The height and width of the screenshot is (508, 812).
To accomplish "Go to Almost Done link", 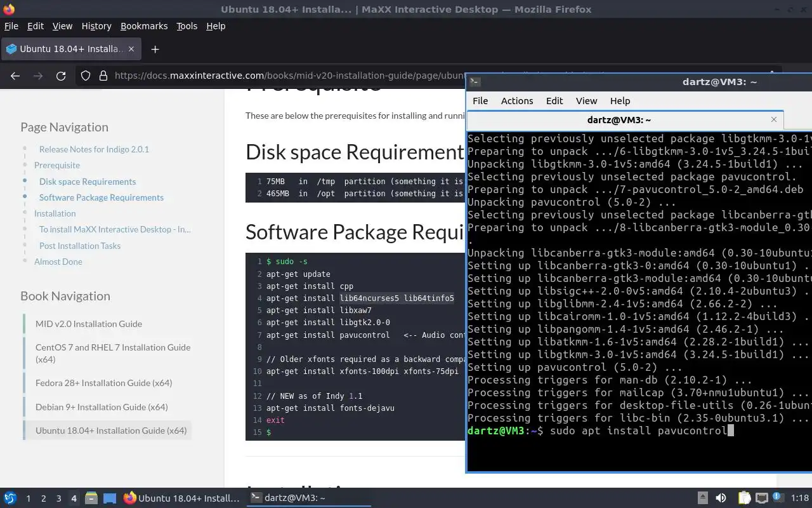I will 58,262.
